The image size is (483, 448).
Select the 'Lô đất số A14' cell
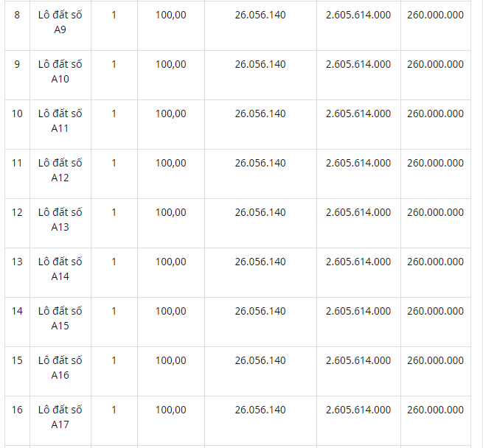[x=60, y=269]
